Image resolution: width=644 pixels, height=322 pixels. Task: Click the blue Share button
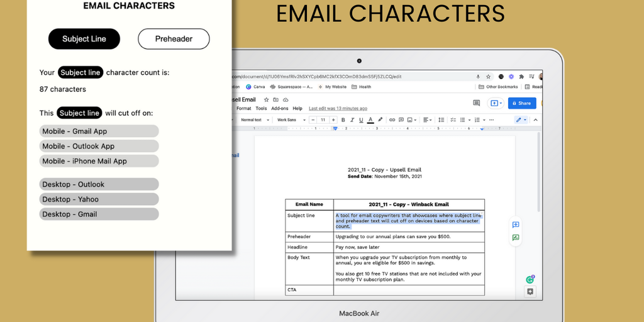click(522, 103)
